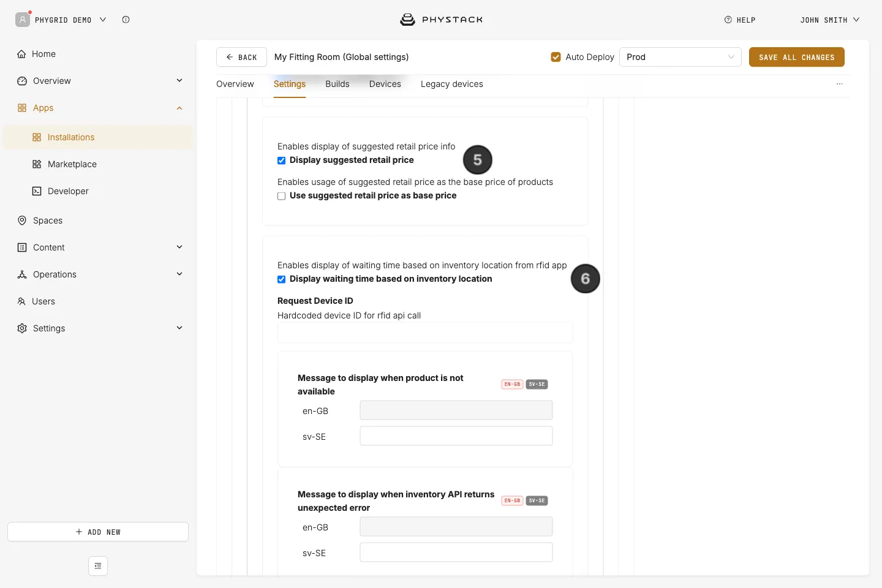Image resolution: width=882 pixels, height=588 pixels.
Task: Click the Help question mark icon
Action: click(x=728, y=20)
